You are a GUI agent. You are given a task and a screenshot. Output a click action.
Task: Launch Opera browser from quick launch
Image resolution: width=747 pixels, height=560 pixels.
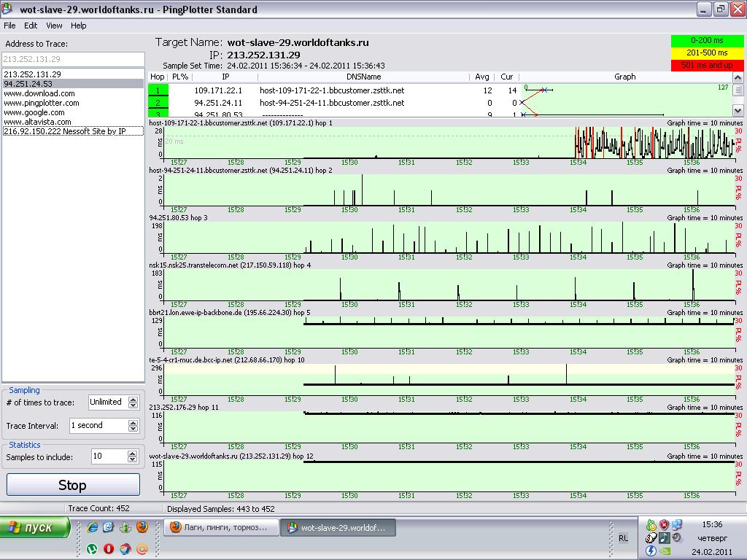click(109, 548)
